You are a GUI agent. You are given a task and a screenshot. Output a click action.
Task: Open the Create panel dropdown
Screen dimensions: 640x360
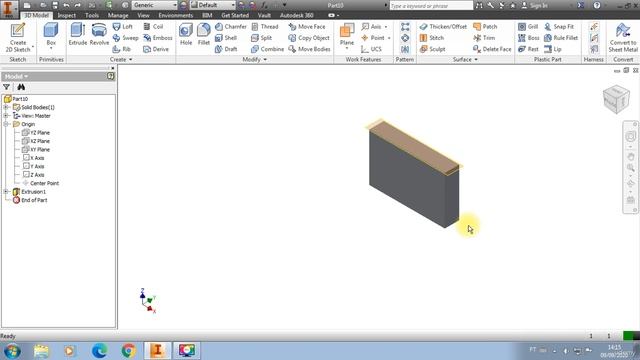pyautogui.click(x=121, y=60)
